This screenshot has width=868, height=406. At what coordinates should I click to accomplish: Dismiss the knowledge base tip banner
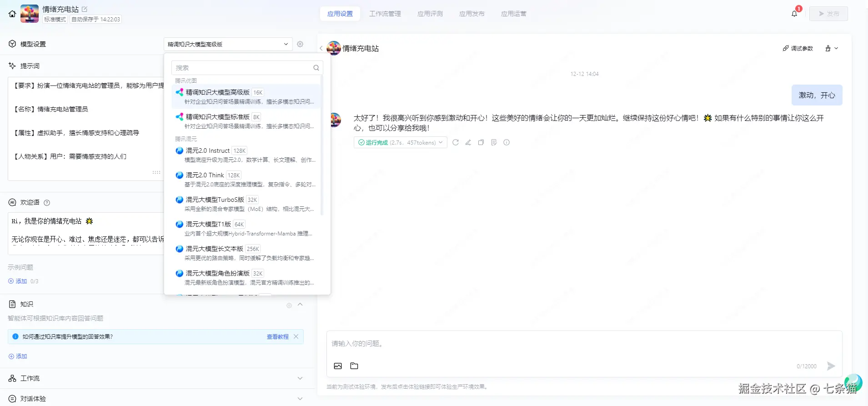point(296,336)
